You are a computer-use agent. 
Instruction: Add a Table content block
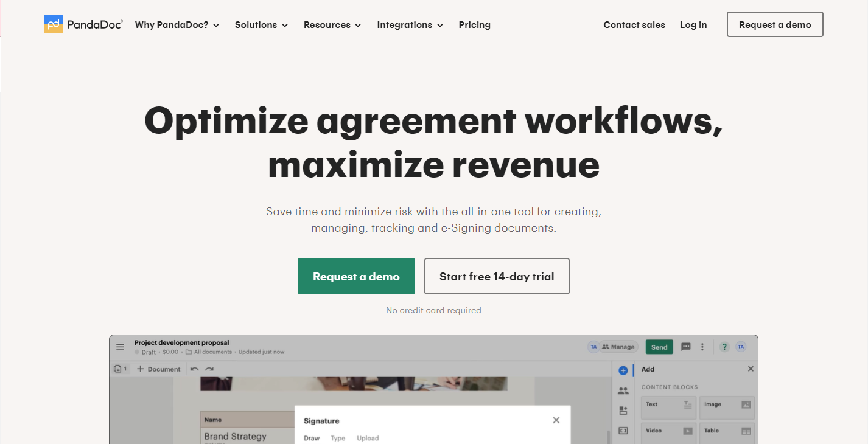click(727, 433)
